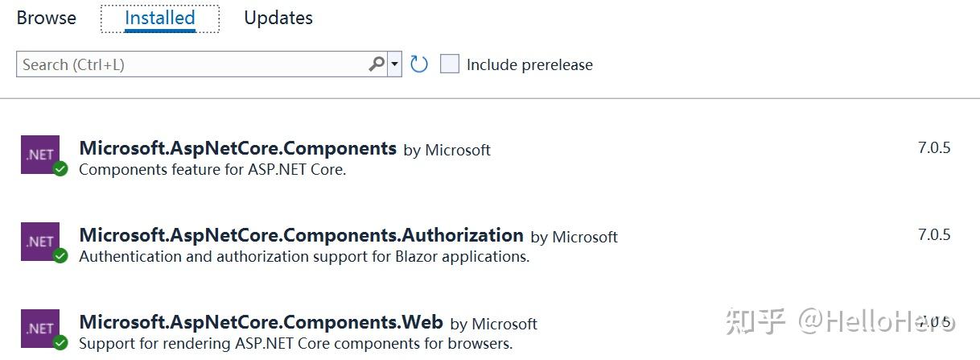The height and width of the screenshot is (360, 980).
Task: Open the Updates tab
Action: click(278, 18)
